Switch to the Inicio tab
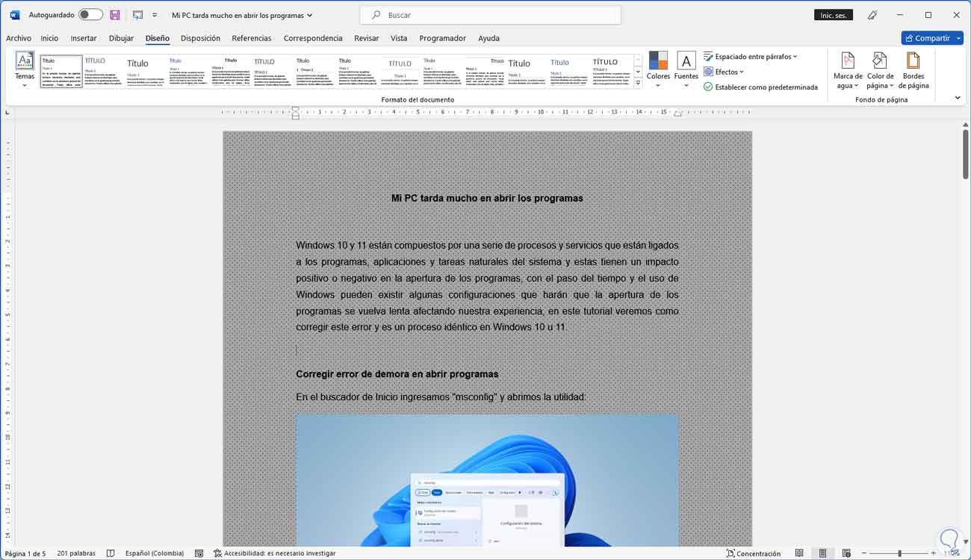Viewport: 971px width, 560px height. coord(49,38)
